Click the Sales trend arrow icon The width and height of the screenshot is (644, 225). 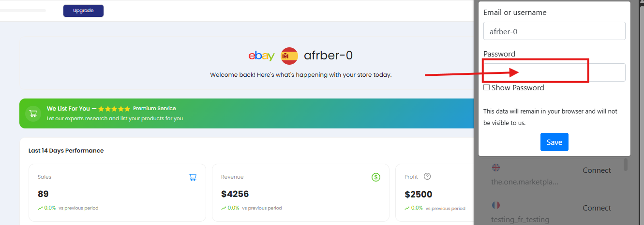[40, 208]
